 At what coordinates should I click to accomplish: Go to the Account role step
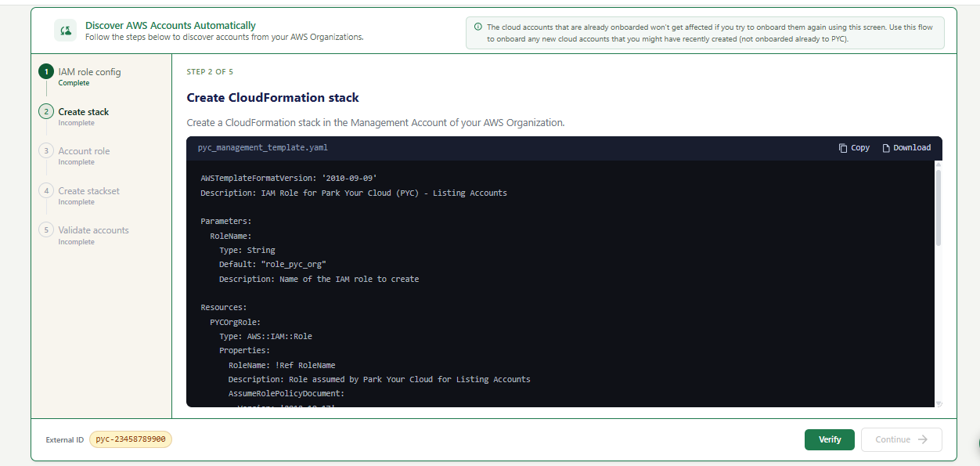84,151
